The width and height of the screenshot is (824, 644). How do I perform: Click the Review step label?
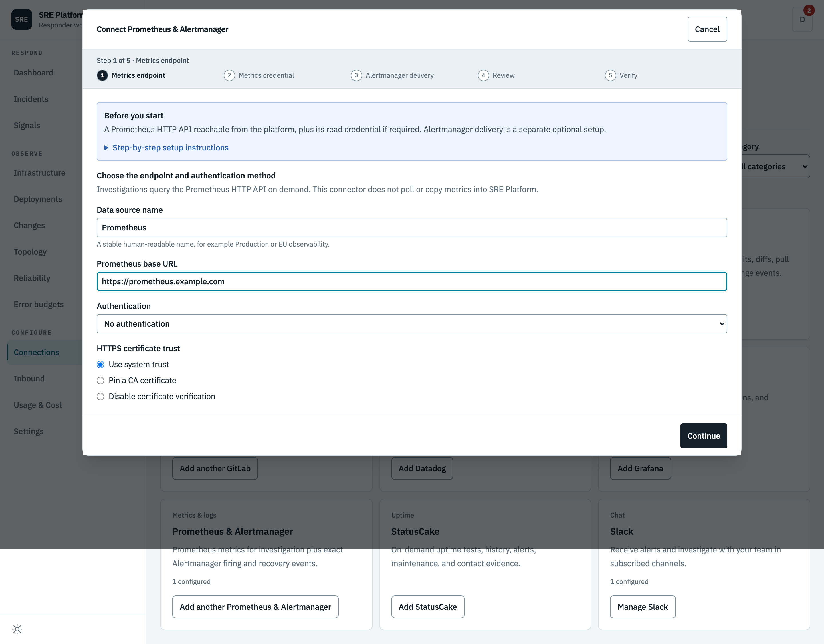click(503, 75)
